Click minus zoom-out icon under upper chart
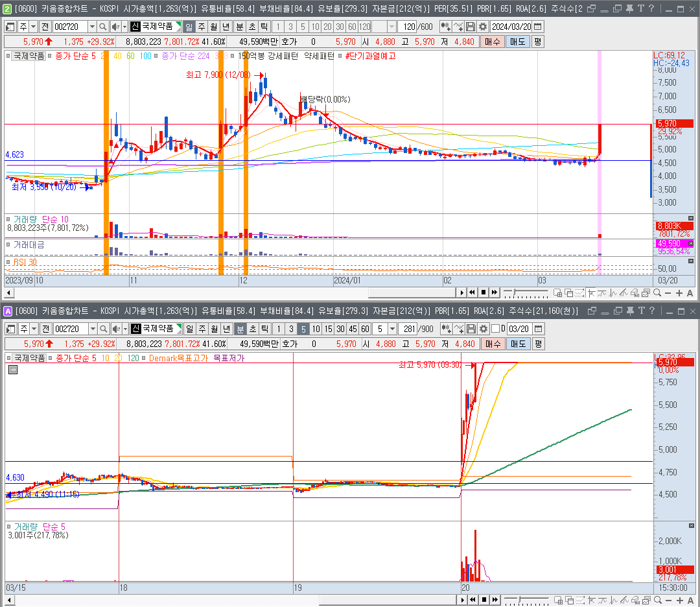The image size is (700, 607). (668, 293)
